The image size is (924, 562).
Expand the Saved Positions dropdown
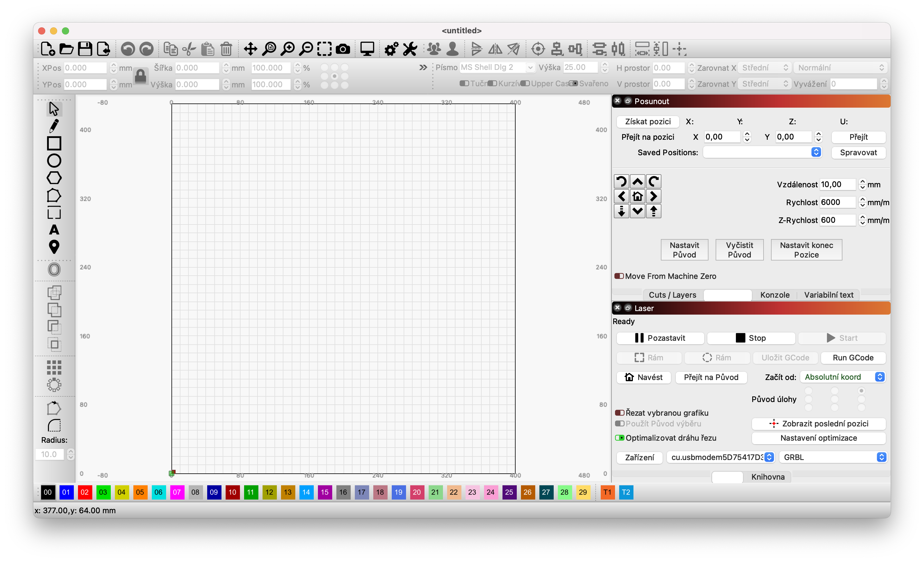762,152
